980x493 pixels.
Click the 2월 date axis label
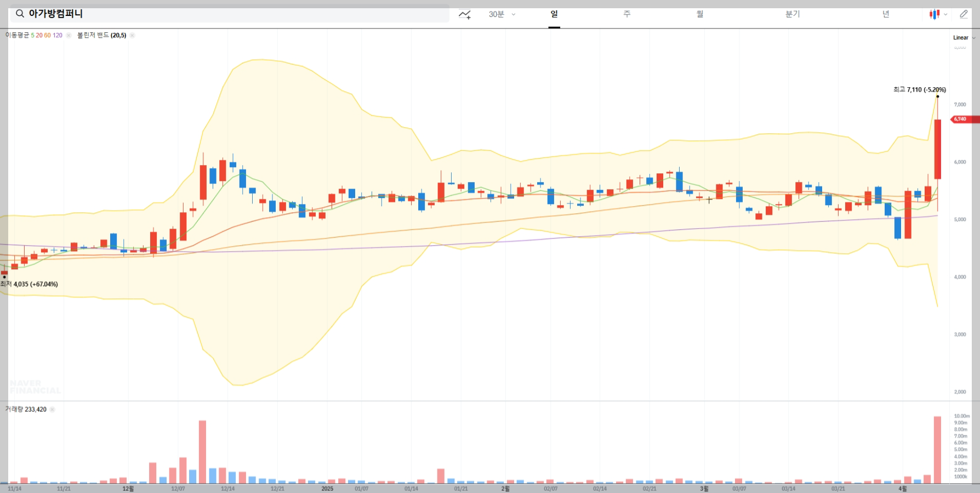coord(505,489)
